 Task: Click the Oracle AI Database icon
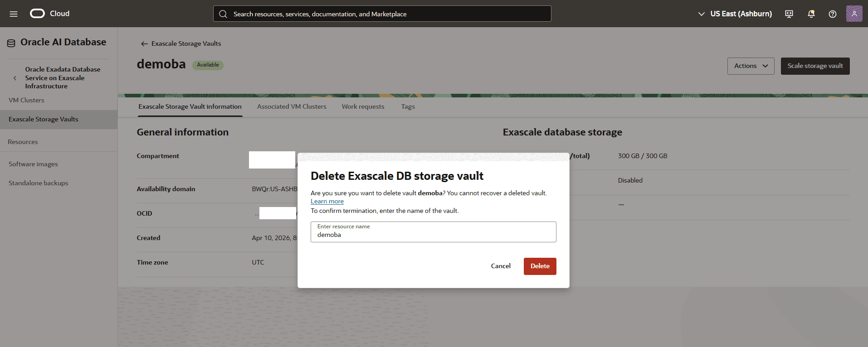[11, 43]
